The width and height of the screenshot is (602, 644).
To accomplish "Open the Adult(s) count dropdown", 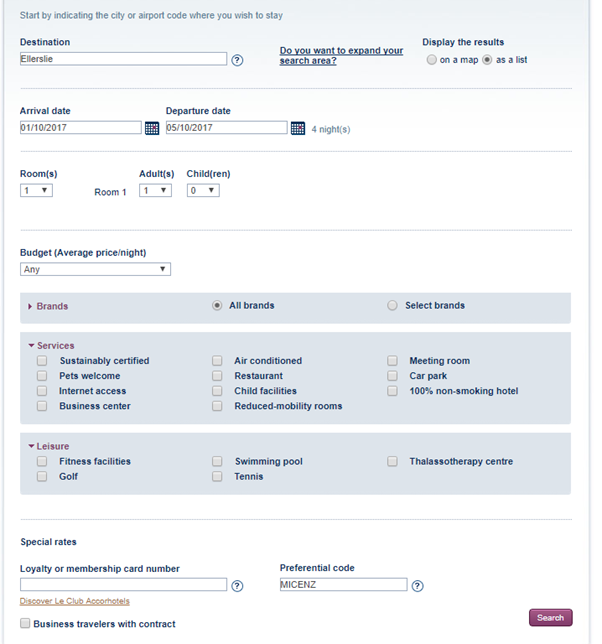I will [155, 190].
